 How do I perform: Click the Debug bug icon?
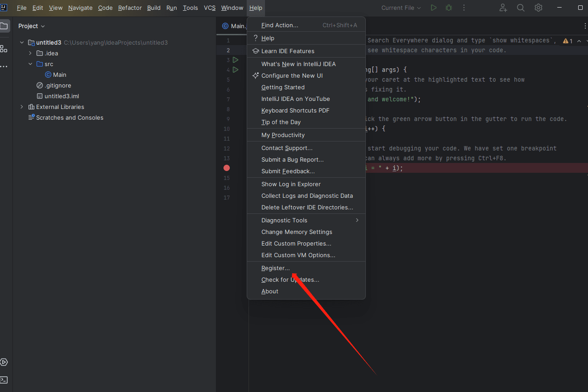click(x=449, y=8)
